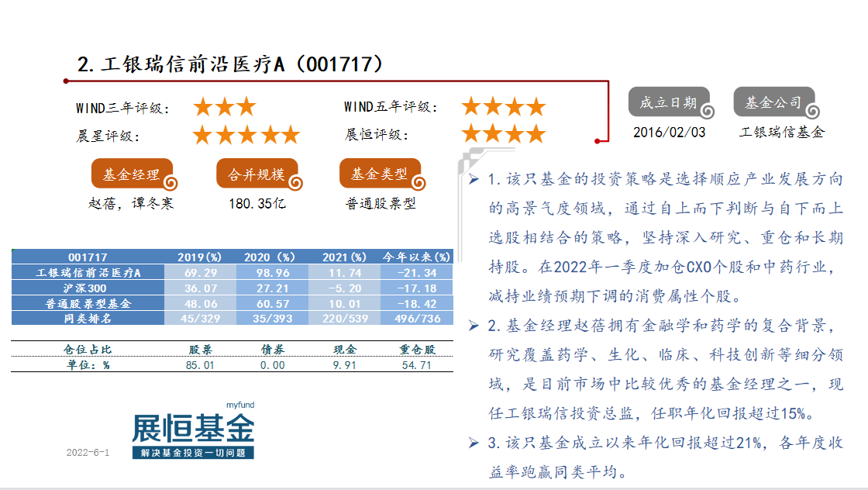Click the date stamp 2022-6-1
Viewport: 868px width, 490px height.
(88, 452)
